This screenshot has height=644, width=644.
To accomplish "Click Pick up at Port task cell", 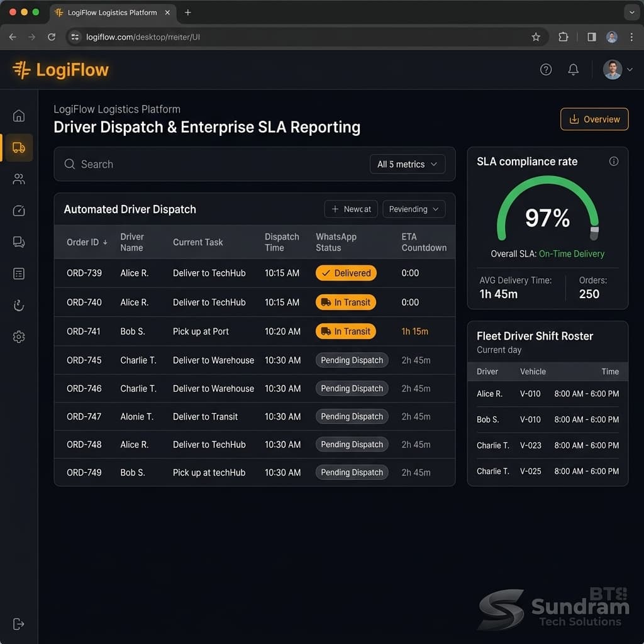I will point(201,331).
